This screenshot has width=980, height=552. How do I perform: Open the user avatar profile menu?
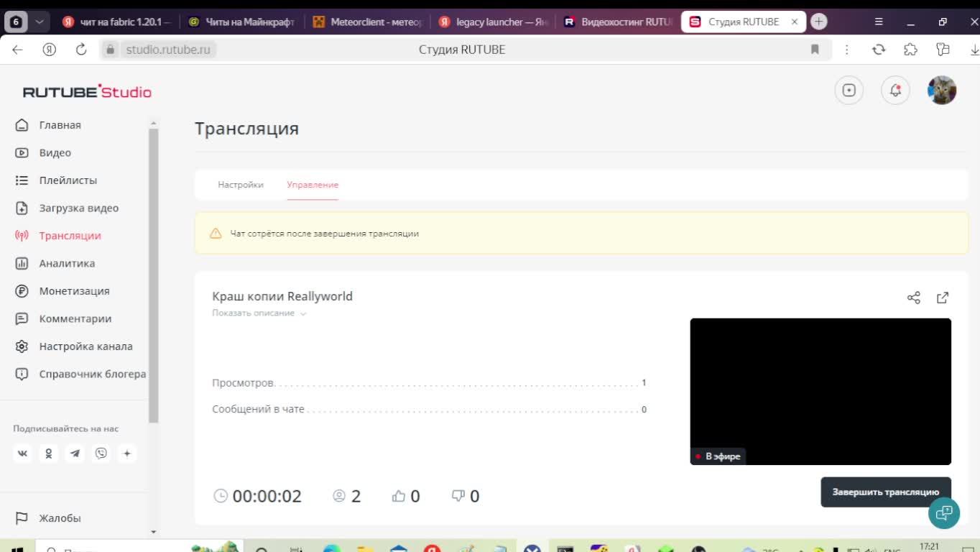942,91
